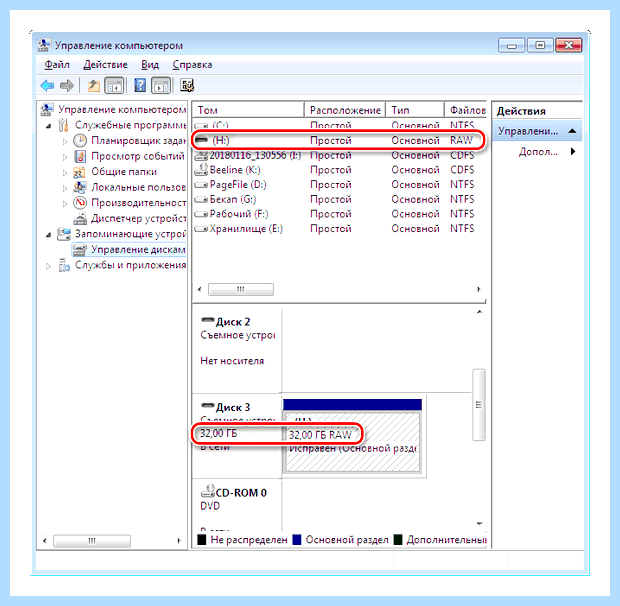Click the Storage devices icon in tree
This screenshot has height=606, width=620.
64,234
